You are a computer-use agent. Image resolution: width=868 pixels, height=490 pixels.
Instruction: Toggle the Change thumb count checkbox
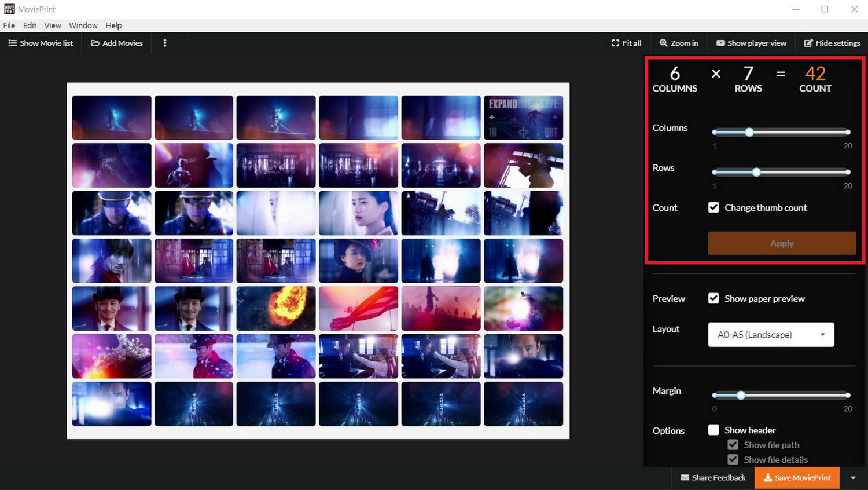pos(713,207)
